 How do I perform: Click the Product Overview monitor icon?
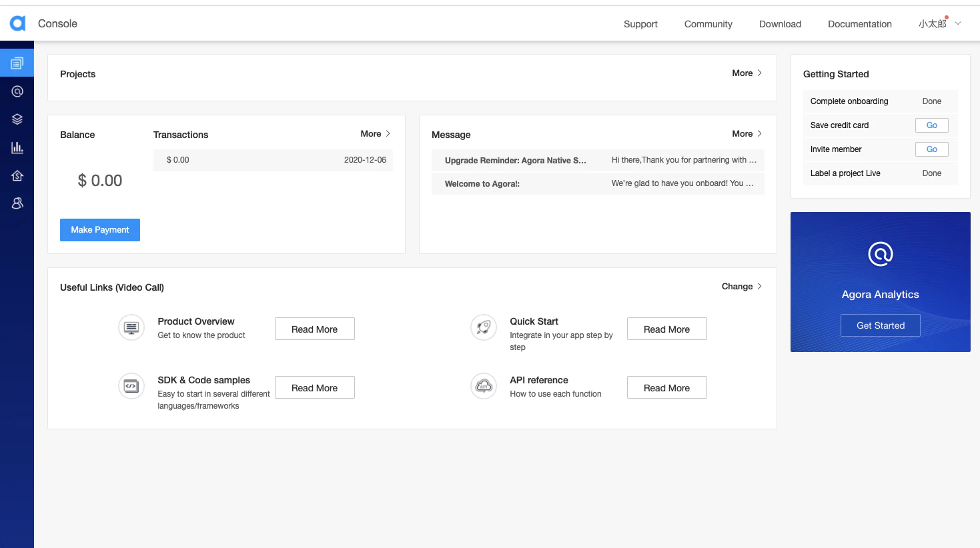point(131,327)
